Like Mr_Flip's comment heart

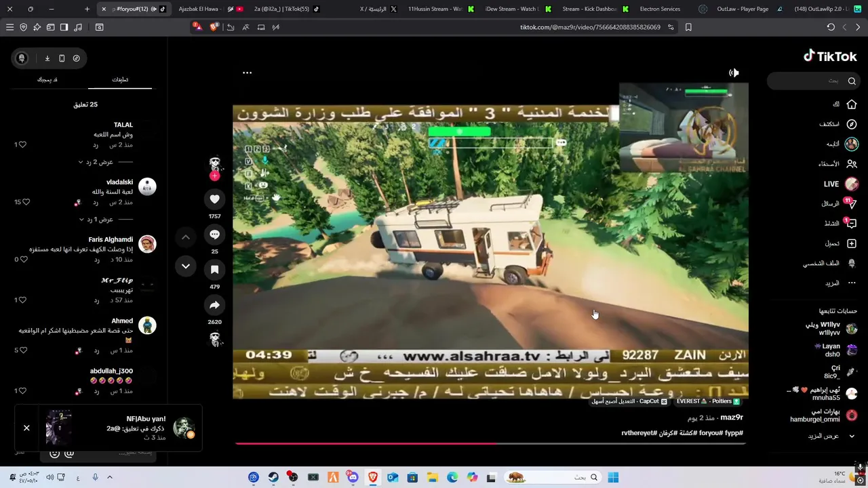[22, 300]
